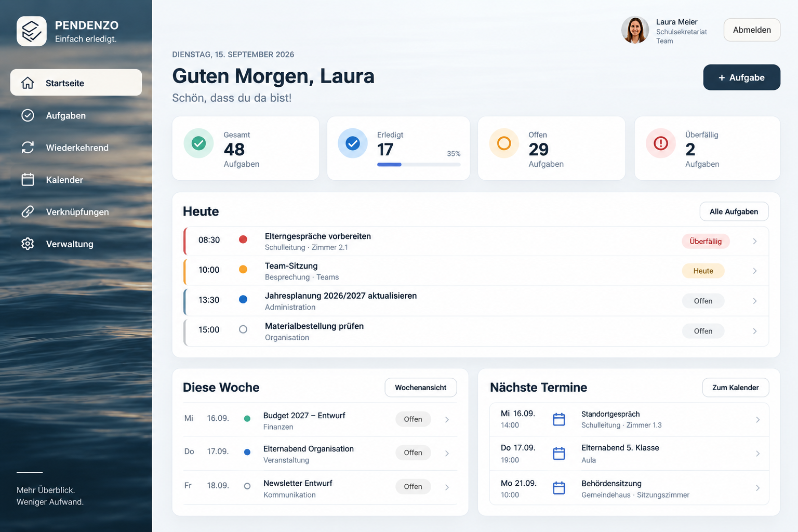Click calendar icon for Behördensitzung
Image resolution: width=798 pixels, height=532 pixels.
click(559, 488)
